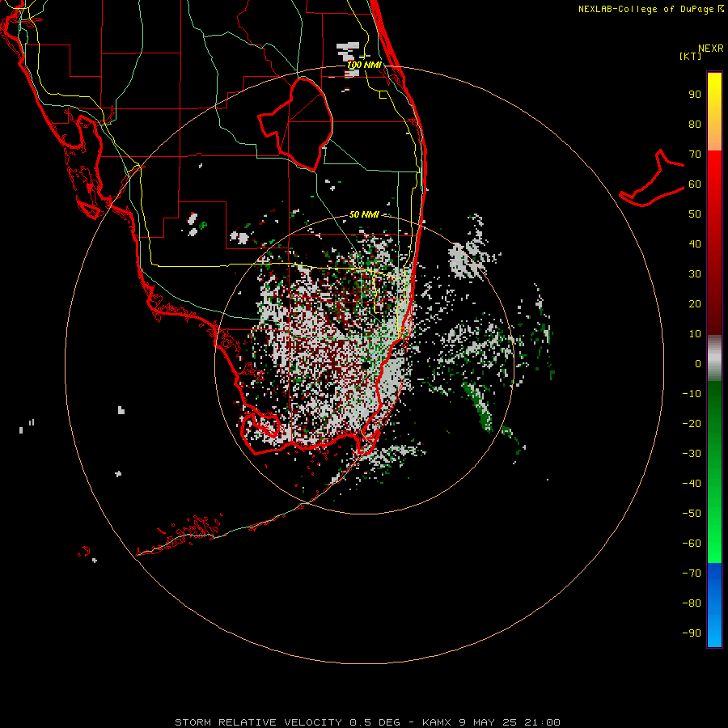
Task: Click the NEXR label above the color scale
Action: click(x=711, y=49)
